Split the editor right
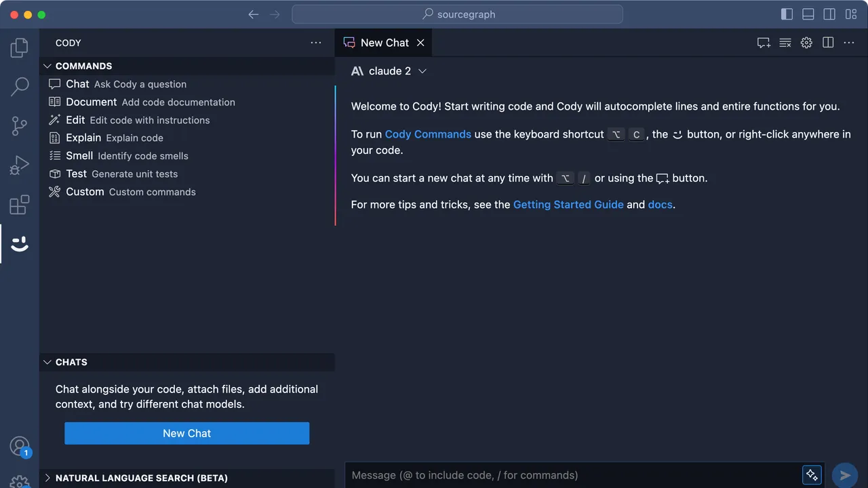This screenshot has width=868, height=488. 828,43
